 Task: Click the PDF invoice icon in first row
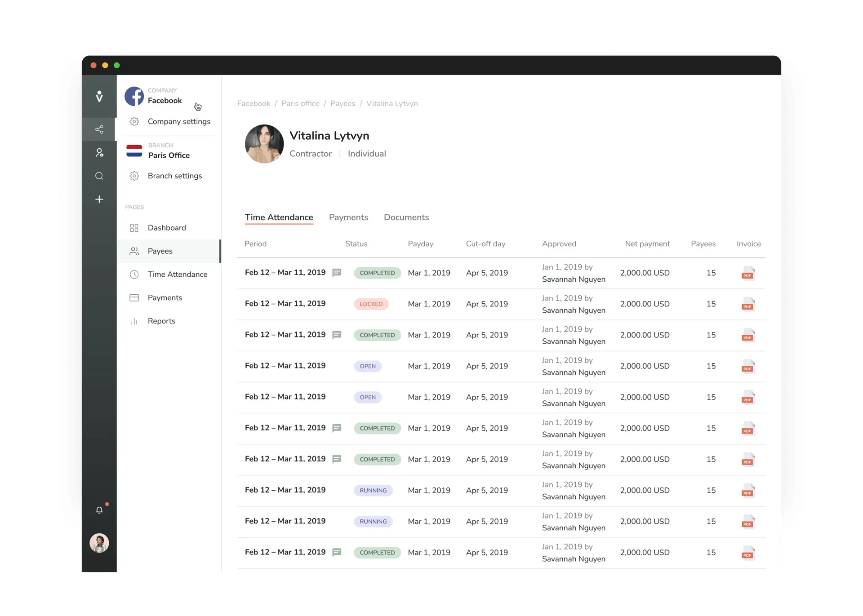coord(747,273)
